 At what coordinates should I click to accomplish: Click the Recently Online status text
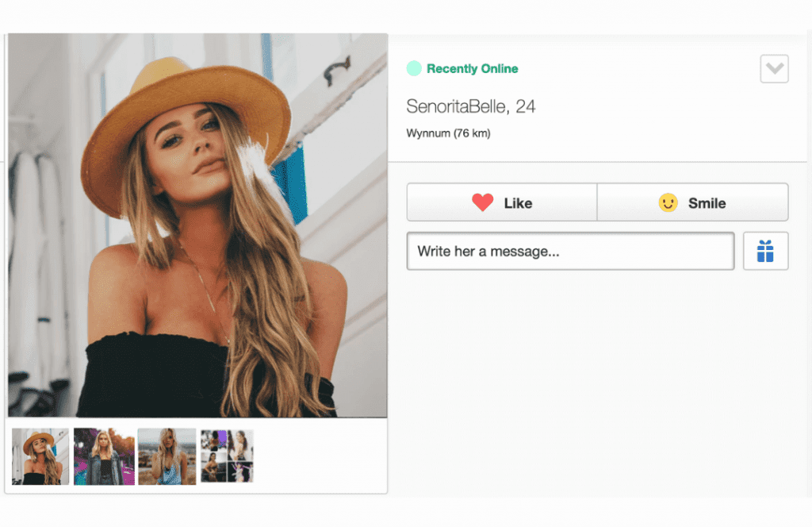coord(472,69)
